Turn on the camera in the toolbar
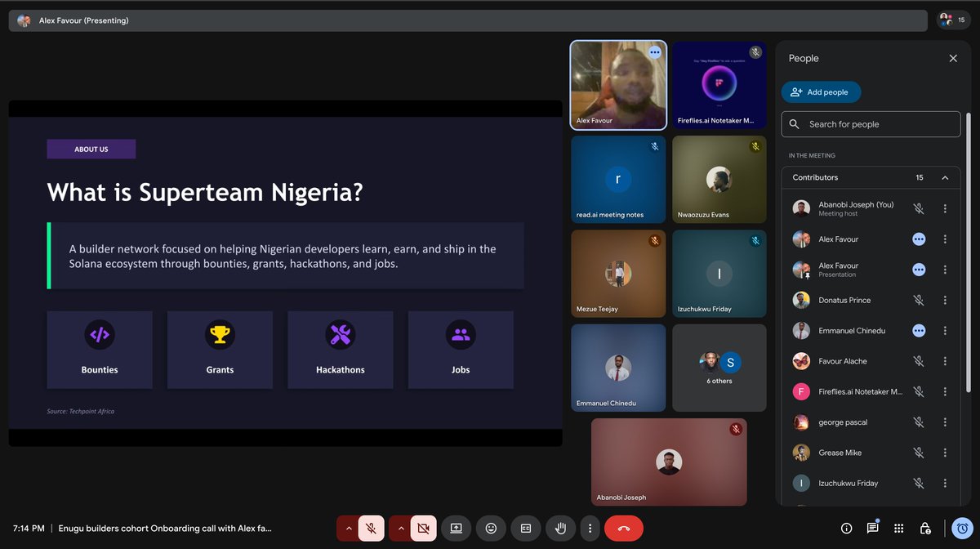This screenshot has width=980, height=549. tap(423, 529)
